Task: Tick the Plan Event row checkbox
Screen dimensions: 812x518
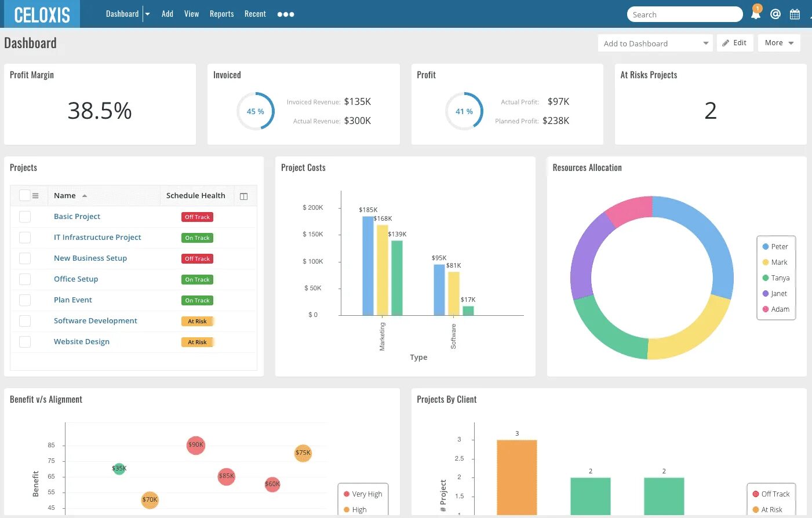Action: (25, 300)
